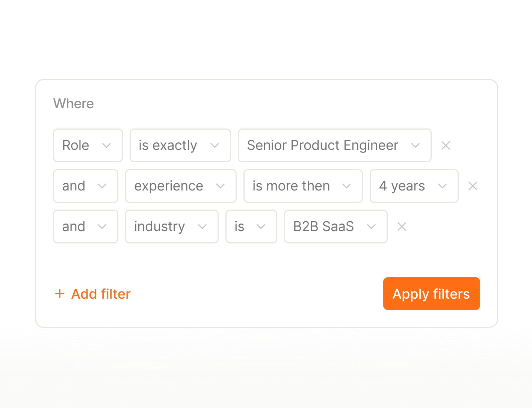Remove the Role filter row
Image resolution: width=532 pixels, height=408 pixels.
point(446,145)
